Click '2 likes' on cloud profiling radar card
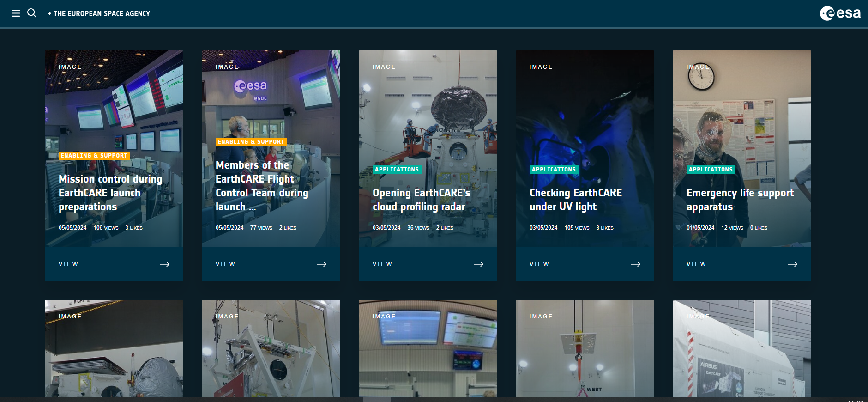 [x=445, y=228]
